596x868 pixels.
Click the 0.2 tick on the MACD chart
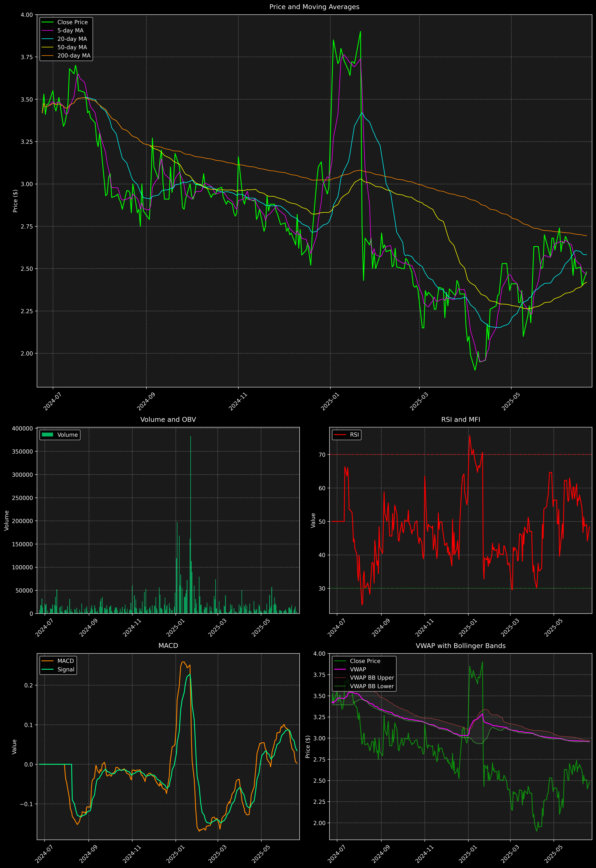pos(29,685)
